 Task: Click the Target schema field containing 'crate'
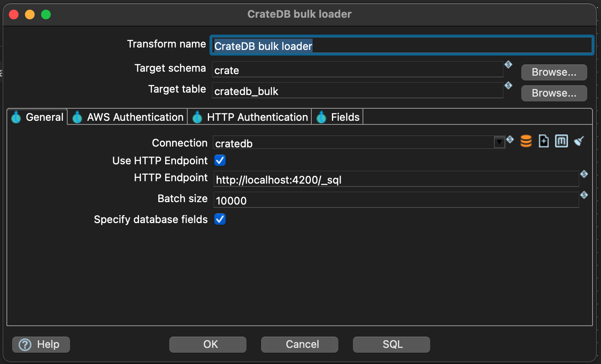358,70
